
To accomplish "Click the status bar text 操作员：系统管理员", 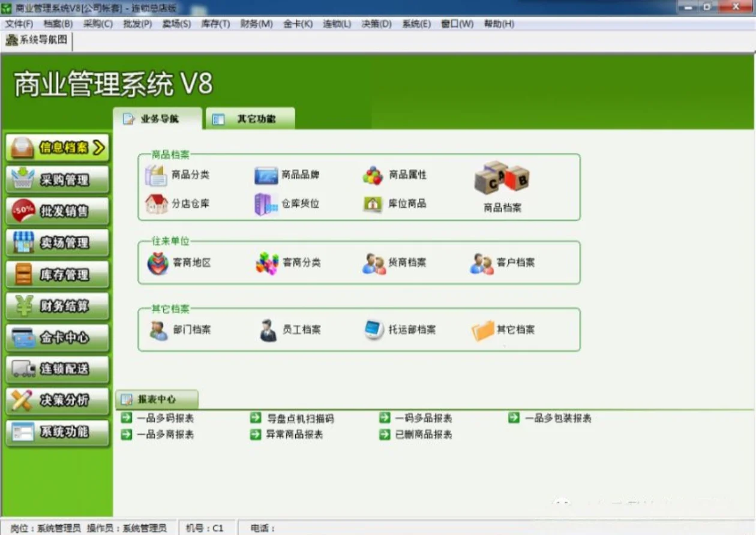I will tap(127, 528).
